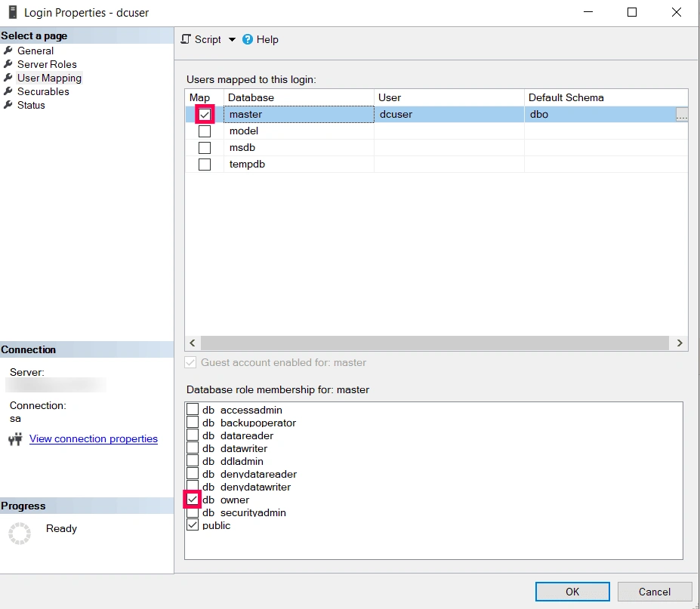Click the wrench icon beside Securables

8,91
